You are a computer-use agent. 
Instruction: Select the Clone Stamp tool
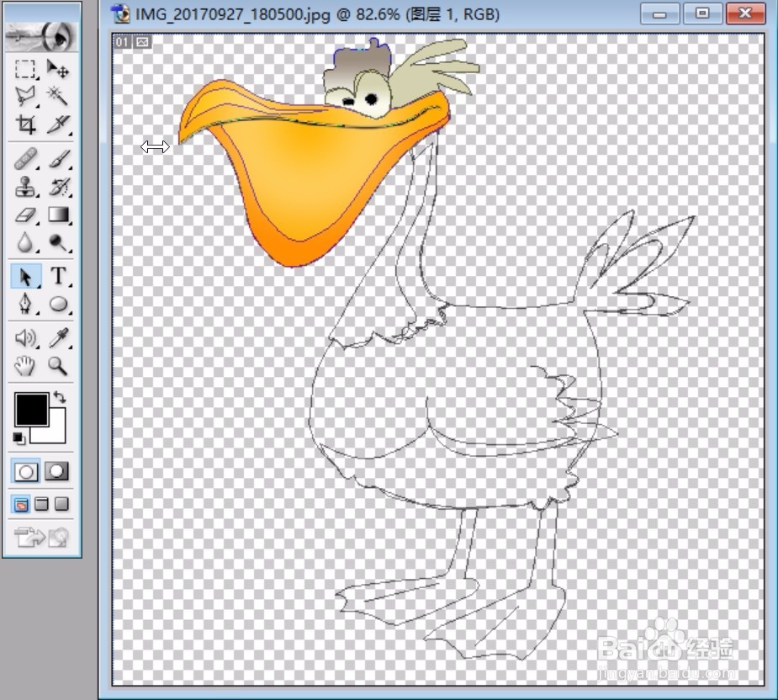tap(25, 187)
